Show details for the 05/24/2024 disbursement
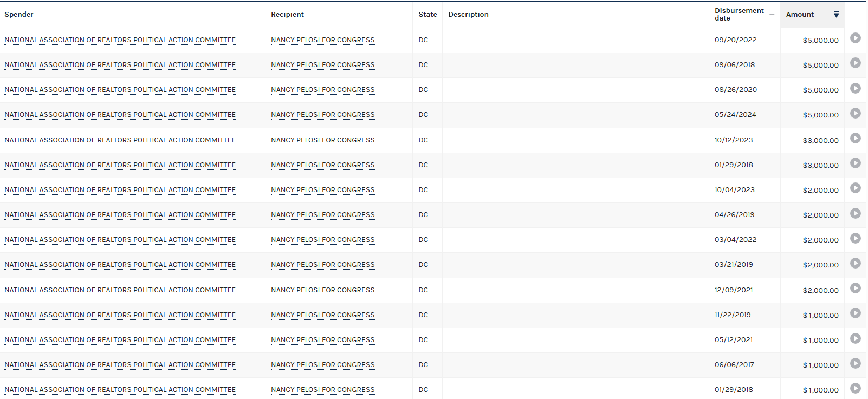 tap(855, 113)
